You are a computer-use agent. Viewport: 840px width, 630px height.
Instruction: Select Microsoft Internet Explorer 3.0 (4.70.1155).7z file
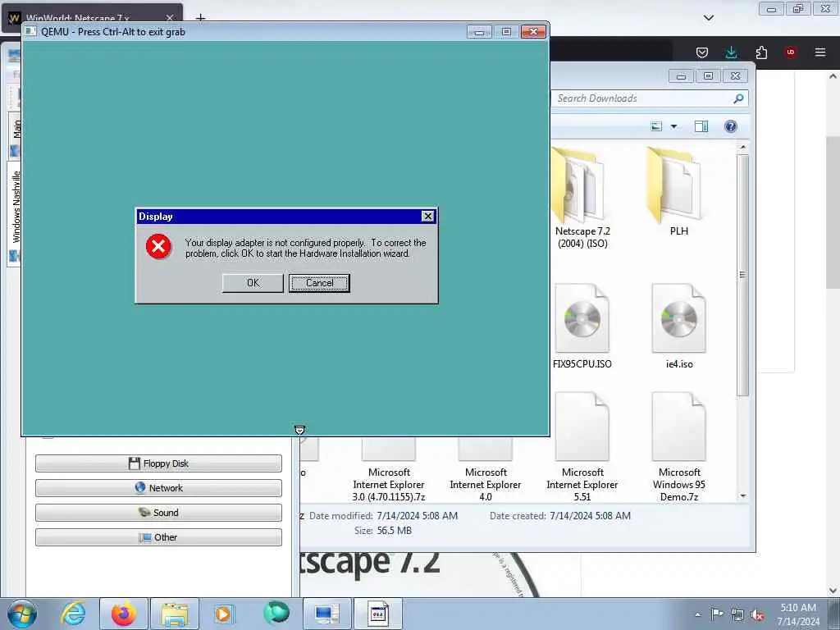click(388, 472)
